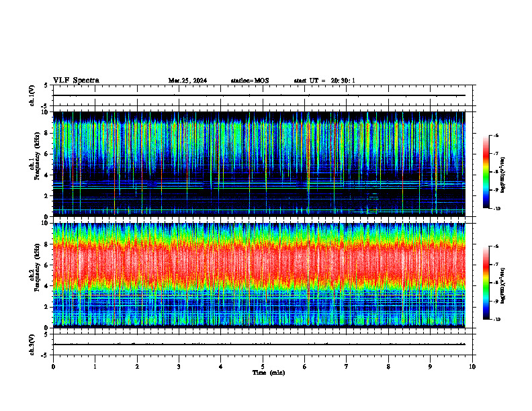This screenshot has height=411, width=532.
Task: Click the ch.1 frequency tick label "8"
Action: (x=47, y=133)
